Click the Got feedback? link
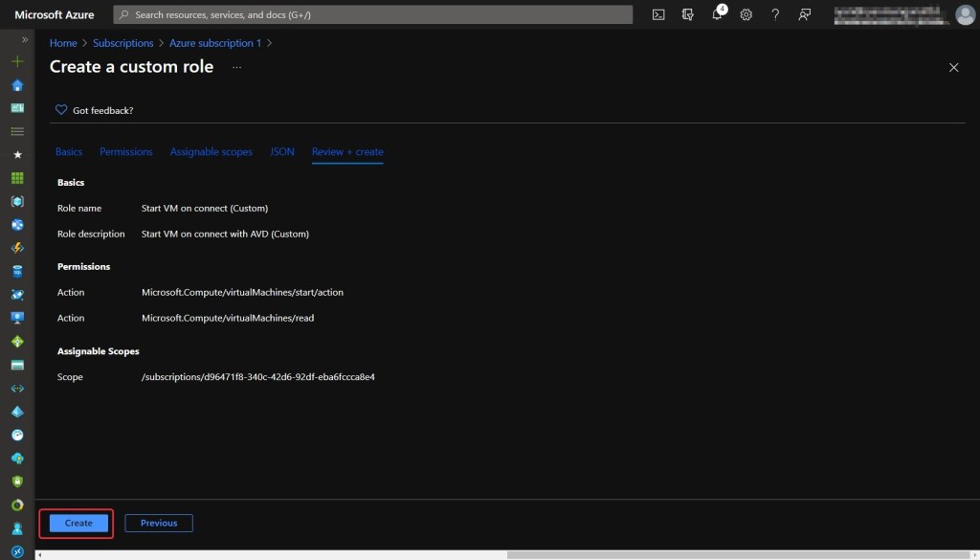This screenshot has height=560, width=980. click(x=103, y=111)
